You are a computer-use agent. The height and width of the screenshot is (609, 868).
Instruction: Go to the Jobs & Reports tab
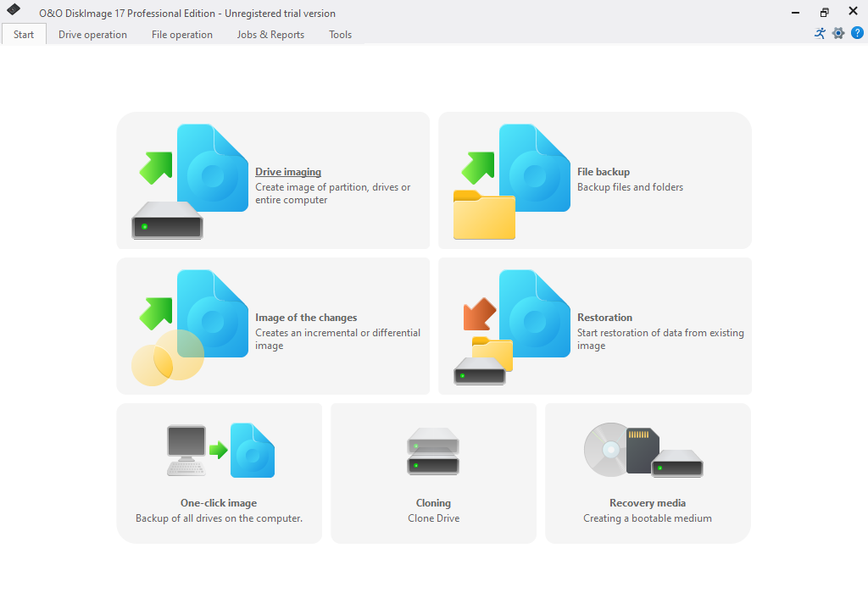[x=270, y=34]
